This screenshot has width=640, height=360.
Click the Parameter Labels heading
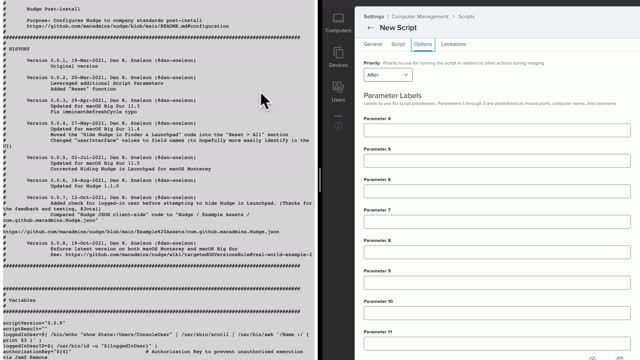point(392,96)
